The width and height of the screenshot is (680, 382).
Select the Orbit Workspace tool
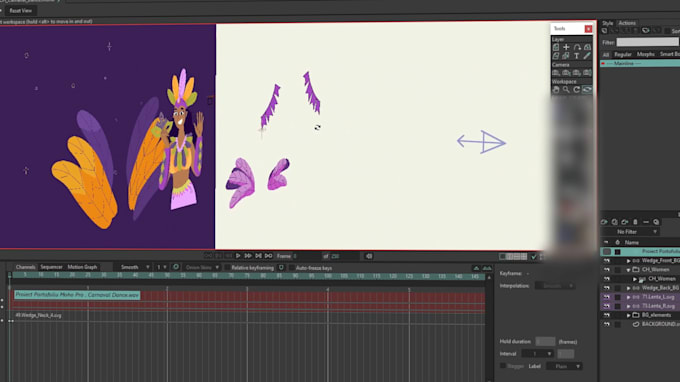587,90
